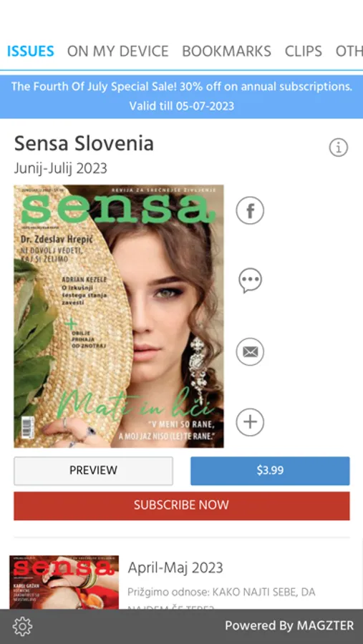The width and height of the screenshot is (363, 644).
Task: Tap the Powered By MAGZTER label
Action: pos(289,626)
